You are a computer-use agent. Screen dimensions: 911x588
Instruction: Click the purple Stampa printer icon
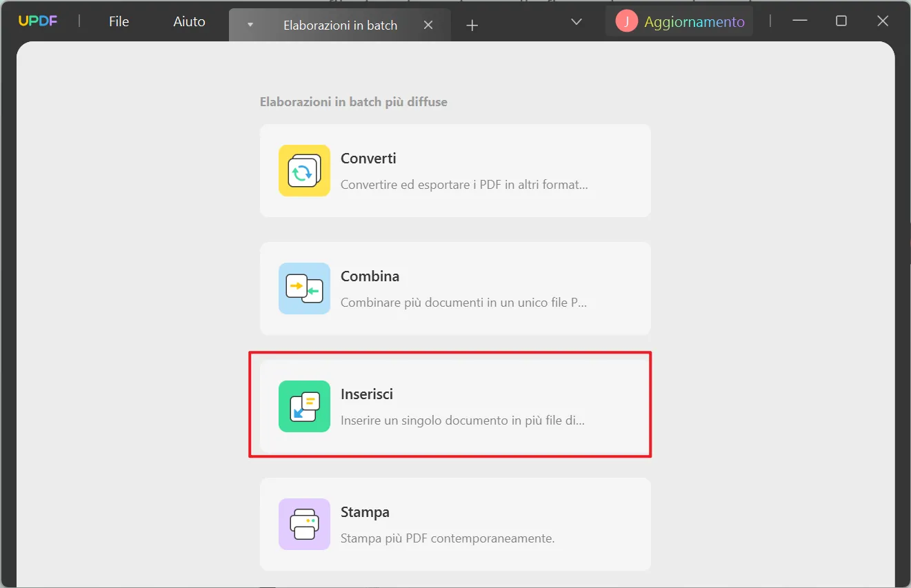[x=304, y=524]
